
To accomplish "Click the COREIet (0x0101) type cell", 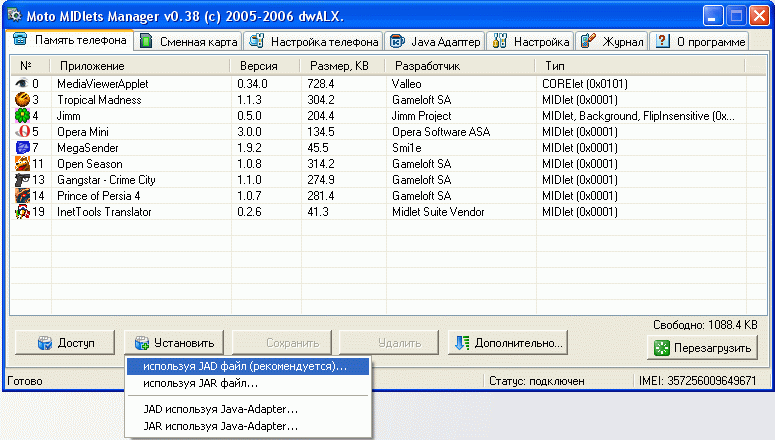I will click(585, 84).
